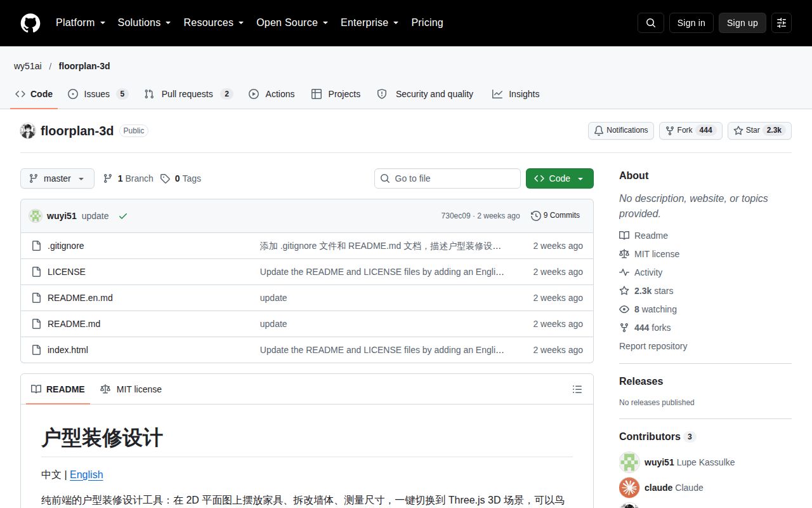This screenshot has height=508, width=812.
Task: Click the green commit status checkmark
Action: tap(123, 216)
